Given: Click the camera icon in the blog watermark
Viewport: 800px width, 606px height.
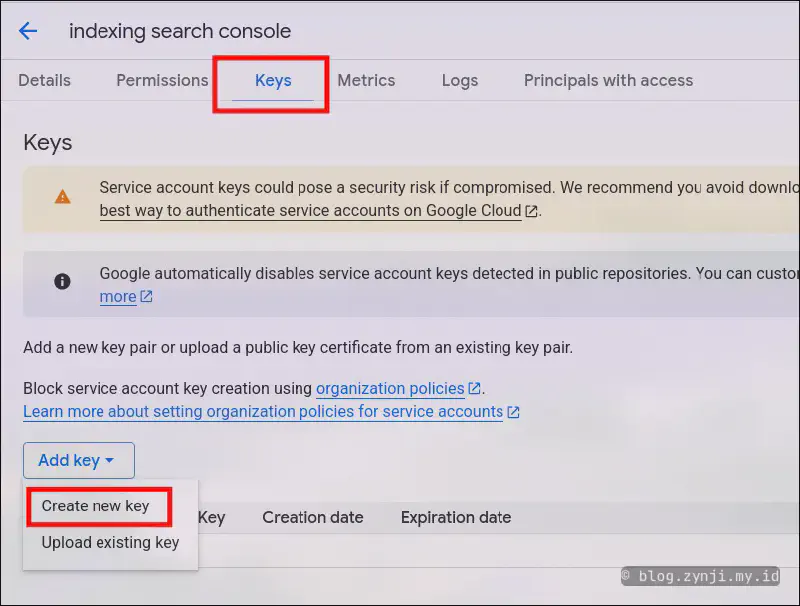Looking at the screenshot, I should click(x=625, y=577).
